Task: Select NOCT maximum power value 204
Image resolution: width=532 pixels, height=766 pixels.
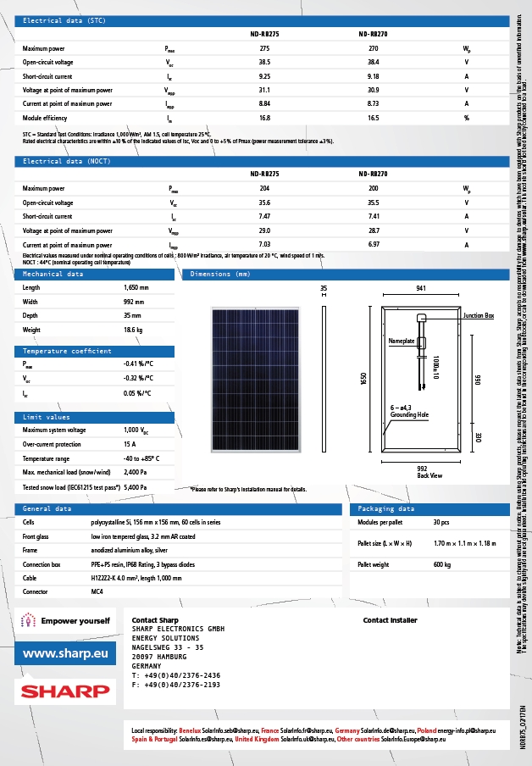Action: [264, 188]
